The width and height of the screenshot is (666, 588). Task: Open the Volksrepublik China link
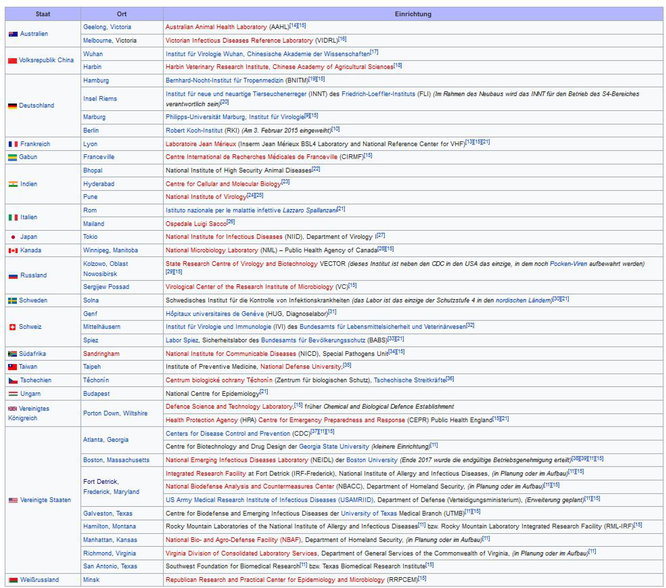[x=46, y=60]
